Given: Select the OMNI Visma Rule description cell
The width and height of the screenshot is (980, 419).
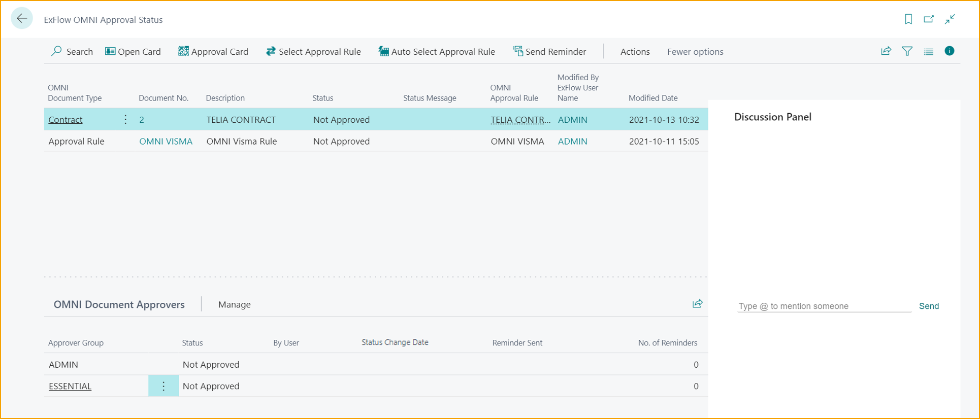Looking at the screenshot, I should [x=242, y=142].
